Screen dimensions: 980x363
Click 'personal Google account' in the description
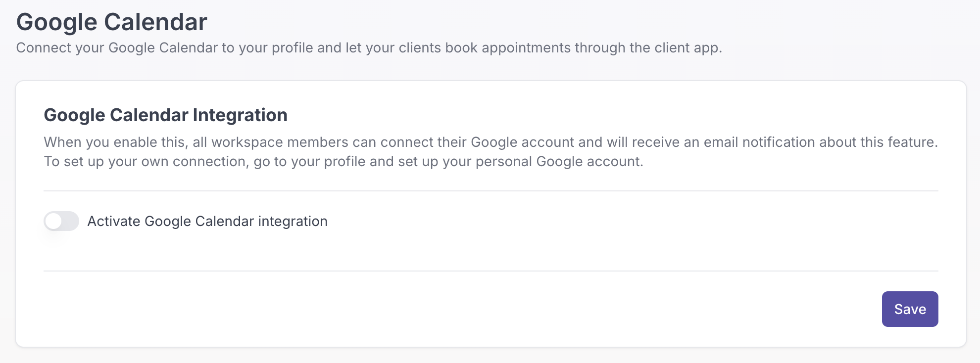(557, 162)
